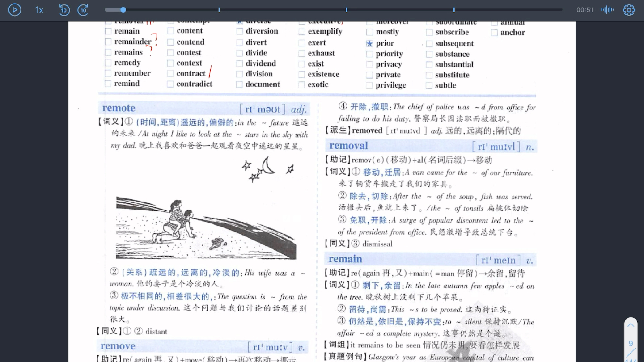Click the 'remain' entry headword
Image resolution: width=644 pixels, height=362 pixels.
[x=345, y=259]
